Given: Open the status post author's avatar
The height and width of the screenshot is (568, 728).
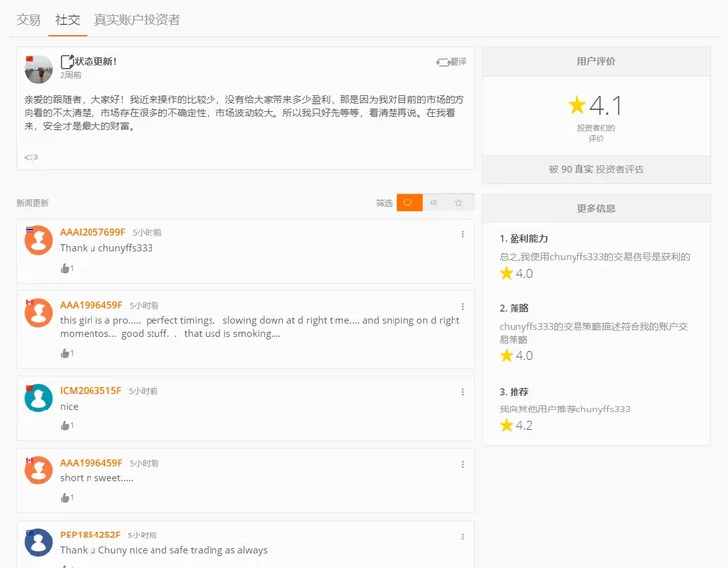Looking at the screenshot, I should 38,69.
